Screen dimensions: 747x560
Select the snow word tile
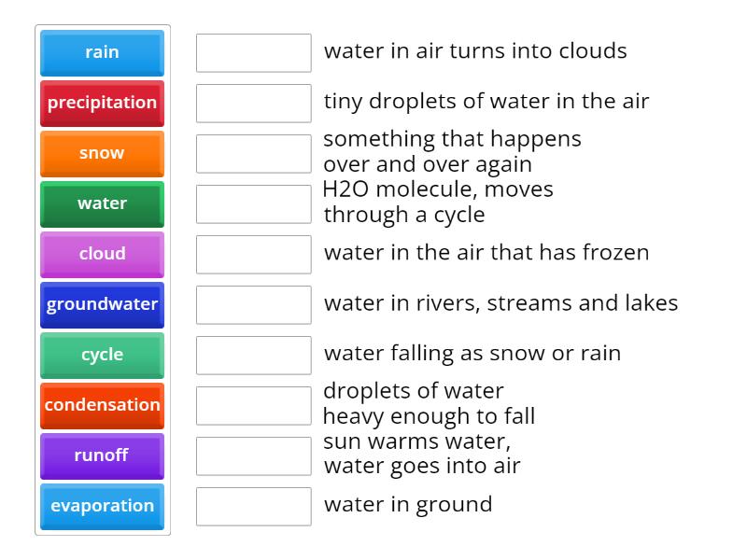(x=102, y=154)
